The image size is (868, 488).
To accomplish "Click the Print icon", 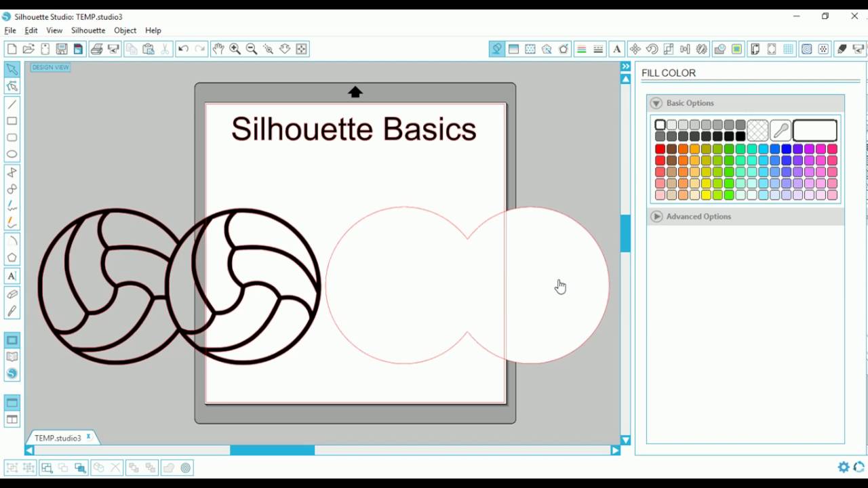I will tap(96, 49).
